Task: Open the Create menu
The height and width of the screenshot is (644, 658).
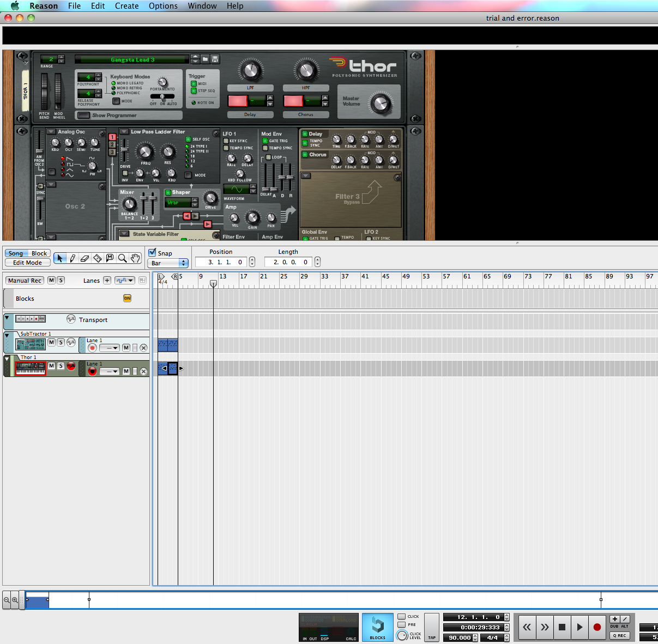Action: coord(126,6)
